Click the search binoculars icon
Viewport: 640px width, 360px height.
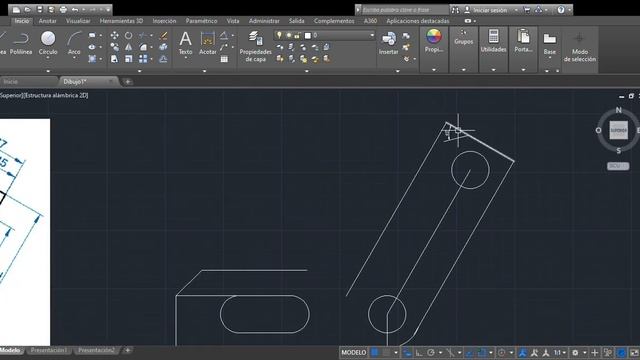(455, 10)
